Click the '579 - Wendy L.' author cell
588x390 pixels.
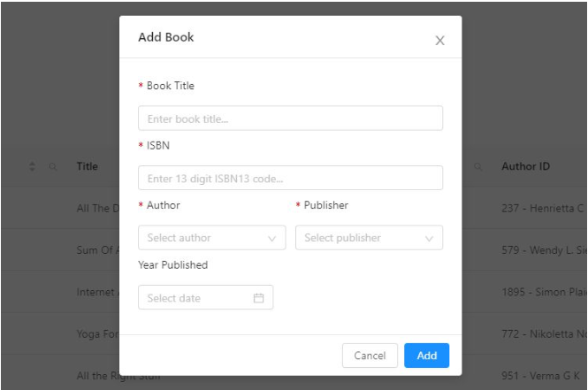pyautogui.click(x=544, y=250)
